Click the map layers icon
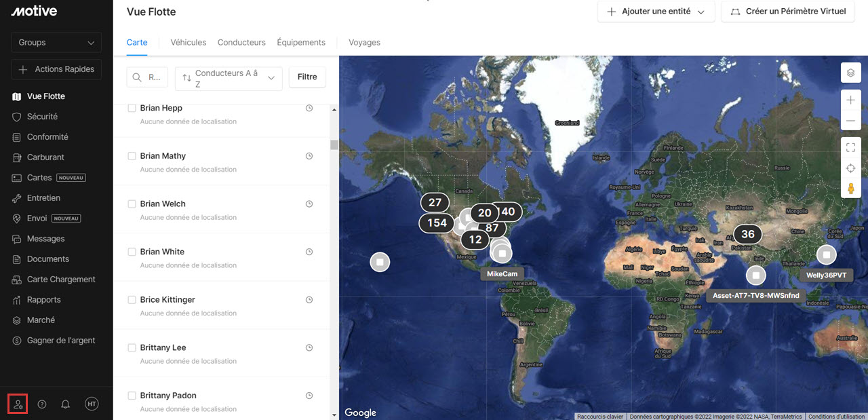 coord(850,73)
